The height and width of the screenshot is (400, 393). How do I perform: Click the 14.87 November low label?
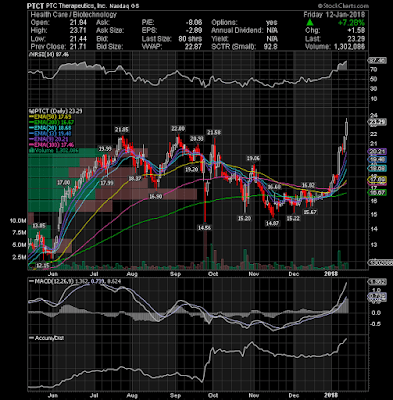272,223
